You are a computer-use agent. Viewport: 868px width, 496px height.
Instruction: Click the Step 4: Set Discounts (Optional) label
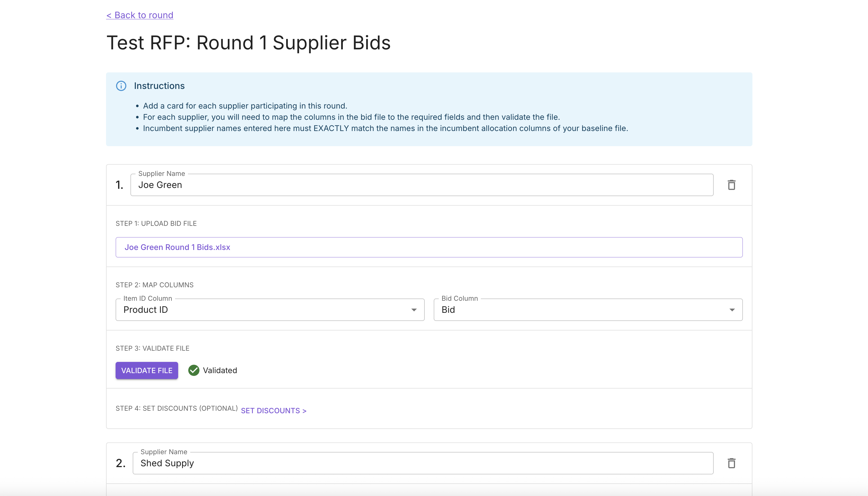pyautogui.click(x=176, y=408)
